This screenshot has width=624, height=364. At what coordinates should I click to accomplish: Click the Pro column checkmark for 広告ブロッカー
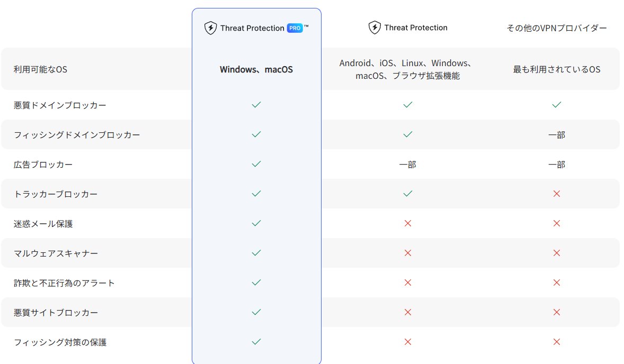pos(256,164)
